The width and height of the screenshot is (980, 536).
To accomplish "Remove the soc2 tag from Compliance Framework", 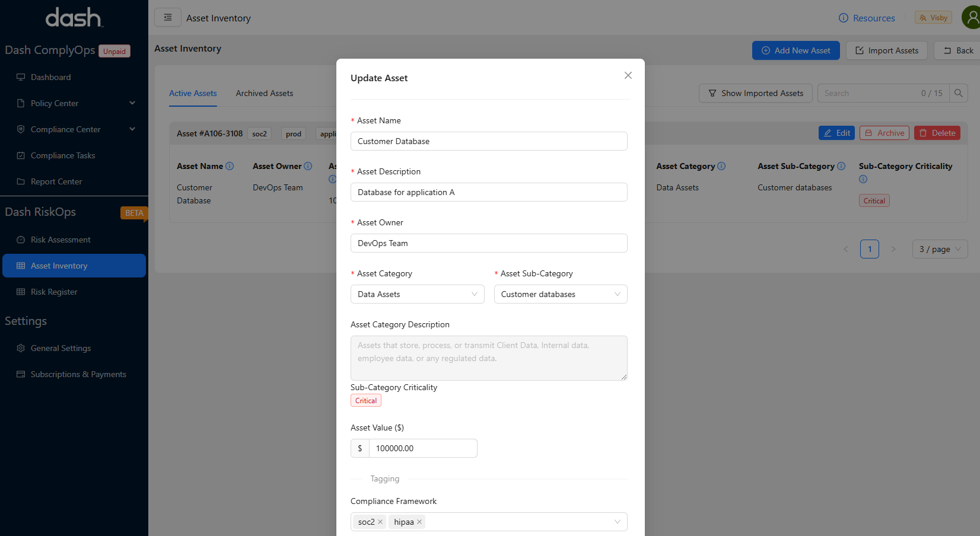I will pos(380,522).
